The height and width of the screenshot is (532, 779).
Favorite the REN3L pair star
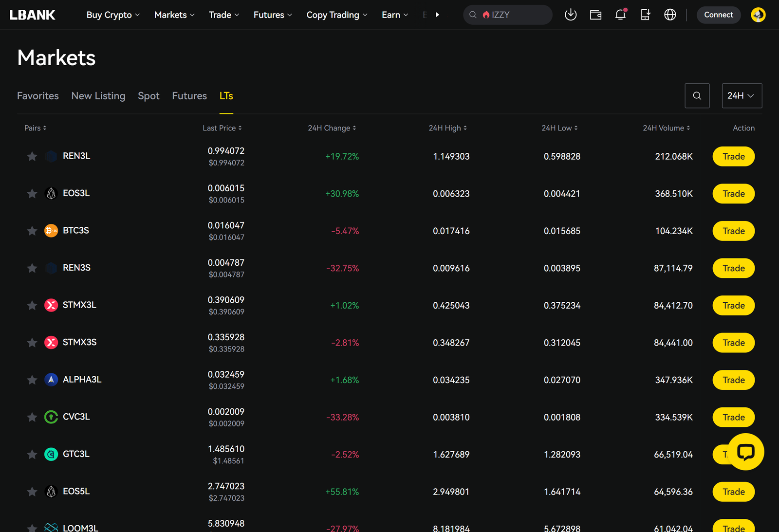pyautogui.click(x=32, y=156)
